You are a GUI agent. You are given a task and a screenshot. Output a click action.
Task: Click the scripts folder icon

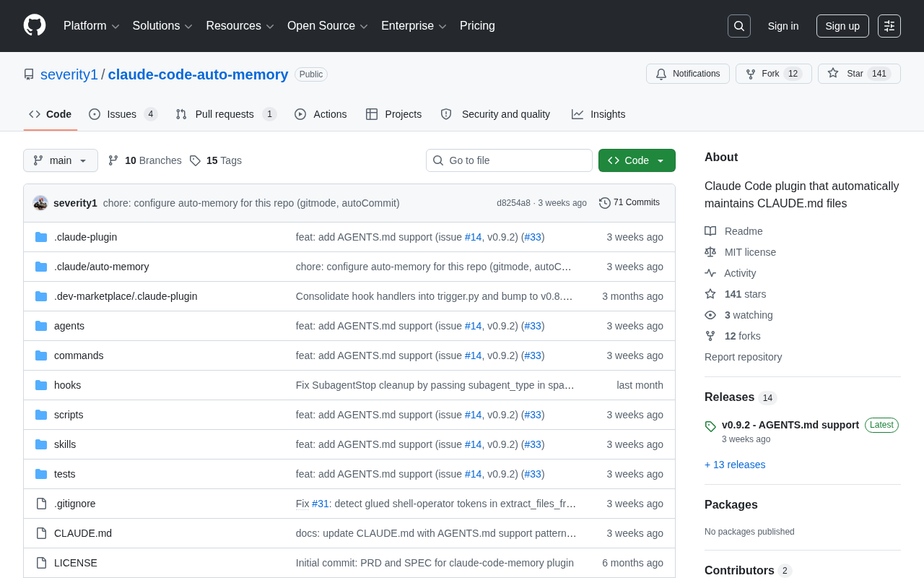[x=41, y=415]
